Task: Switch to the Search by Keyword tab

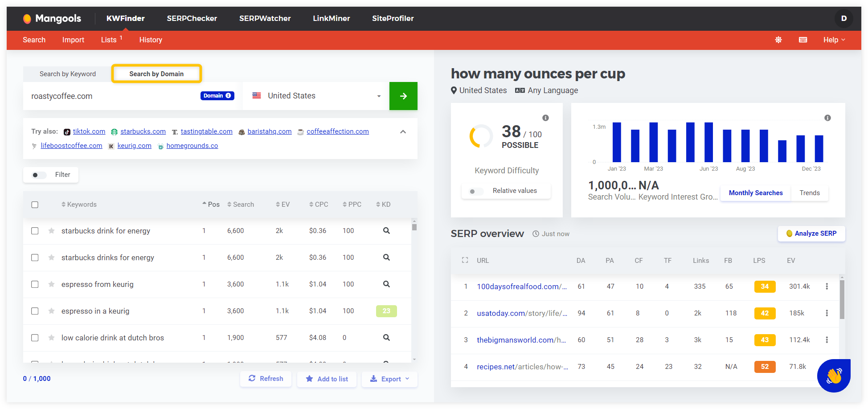Action: coord(67,74)
